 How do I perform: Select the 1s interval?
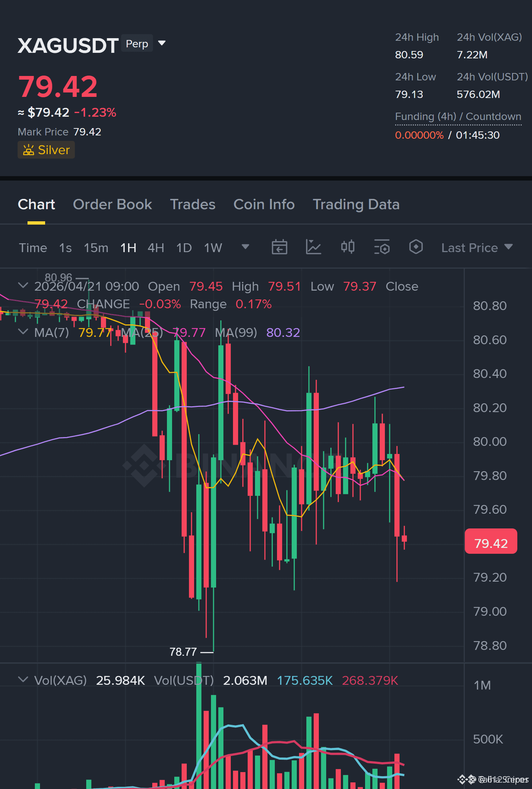pyautogui.click(x=65, y=248)
